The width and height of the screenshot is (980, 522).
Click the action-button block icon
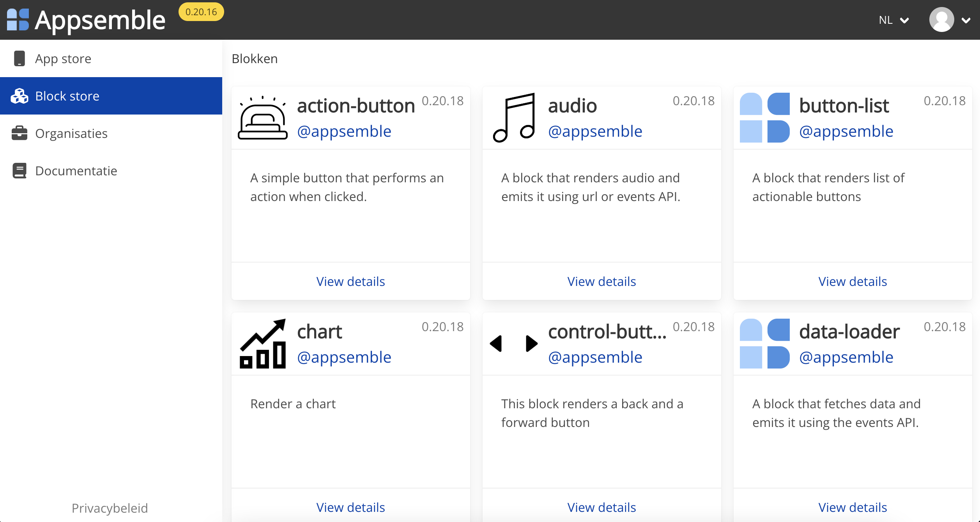click(262, 118)
